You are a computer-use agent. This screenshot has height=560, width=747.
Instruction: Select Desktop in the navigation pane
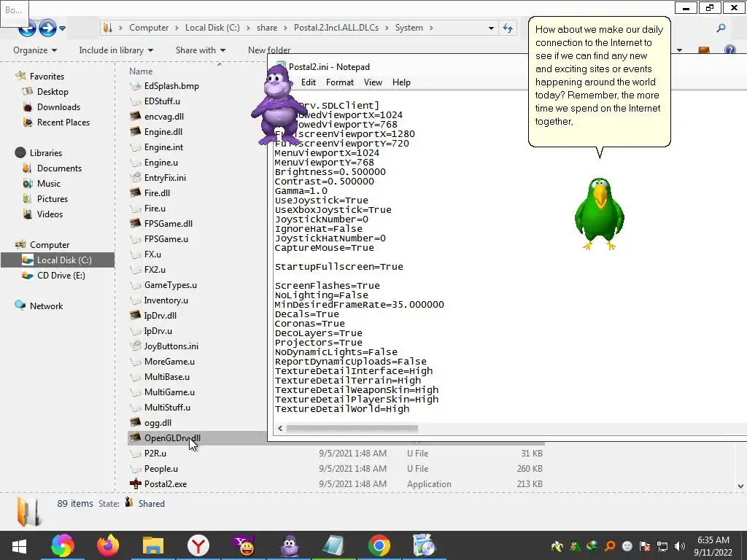pyautogui.click(x=53, y=91)
